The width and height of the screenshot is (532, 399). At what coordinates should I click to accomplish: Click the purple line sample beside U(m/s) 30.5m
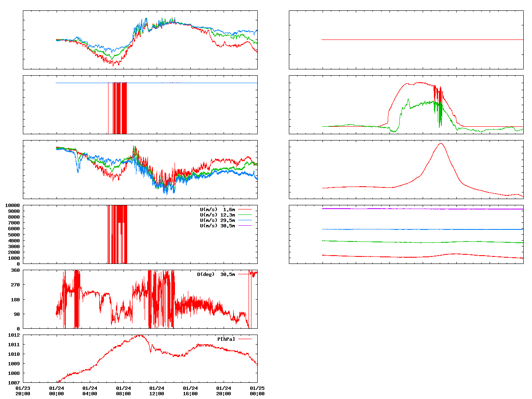point(245,226)
